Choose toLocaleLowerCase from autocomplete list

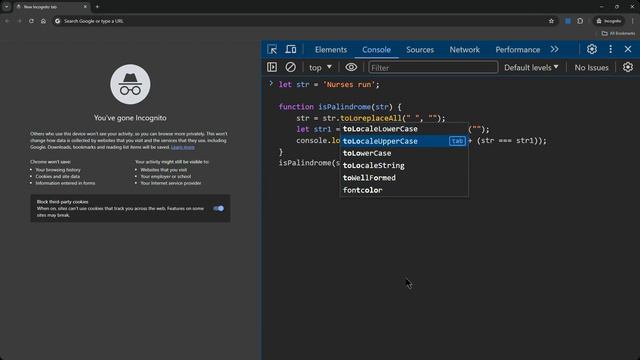tap(404, 129)
